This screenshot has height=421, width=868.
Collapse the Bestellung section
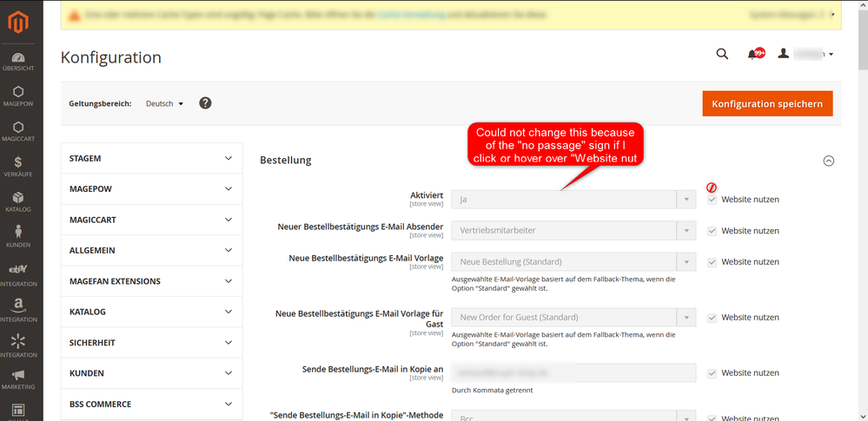[x=828, y=161]
